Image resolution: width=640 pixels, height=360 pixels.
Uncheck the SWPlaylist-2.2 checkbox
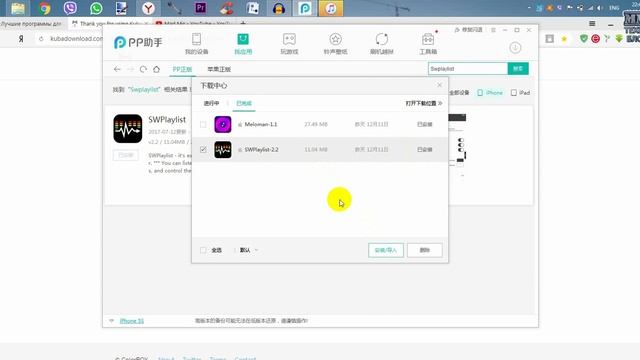203,149
